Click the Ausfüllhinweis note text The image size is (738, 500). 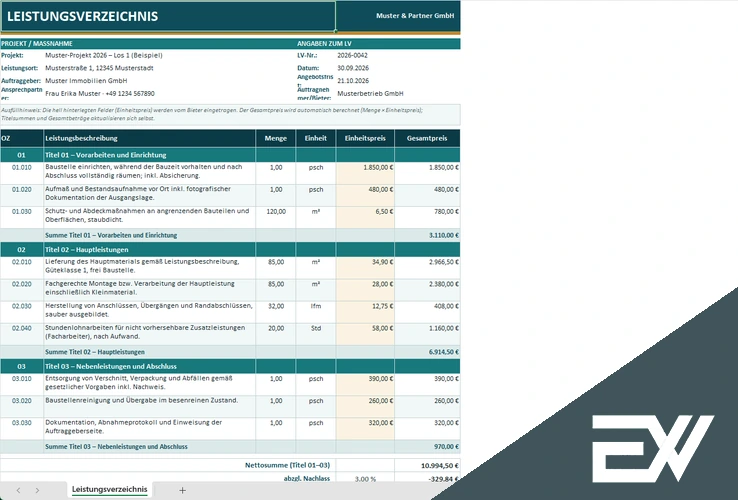tap(230, 114)
